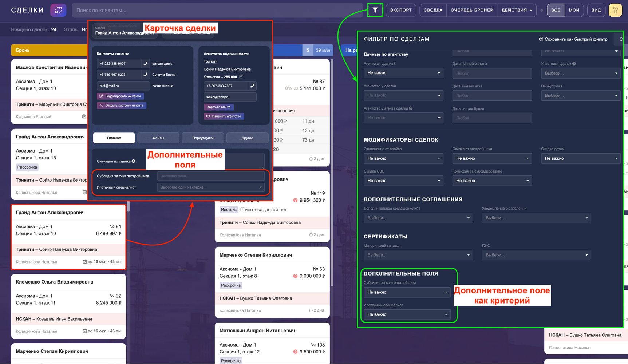Call client number +7-222-338-9007 via phone icon
Screen dimensions: 628x364
[x=146, y=64]
